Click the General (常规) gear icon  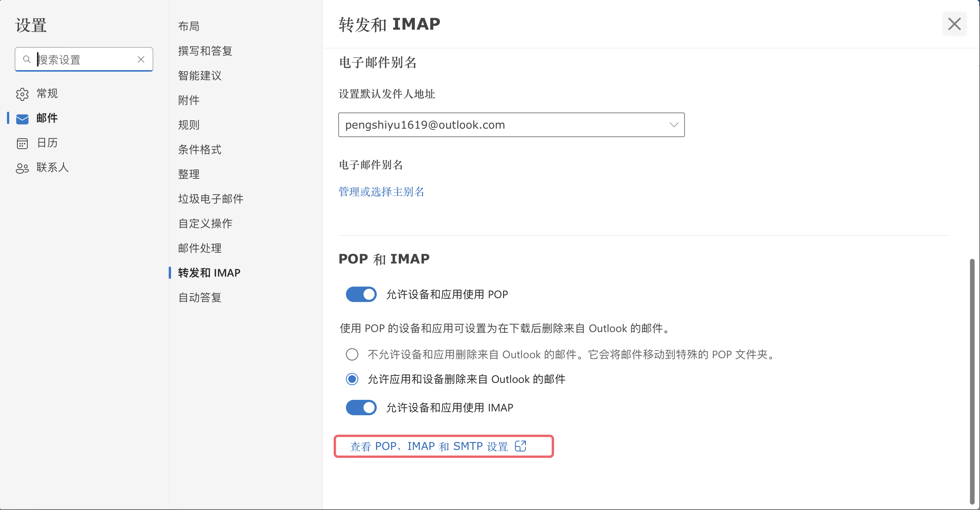click(22, 94)
